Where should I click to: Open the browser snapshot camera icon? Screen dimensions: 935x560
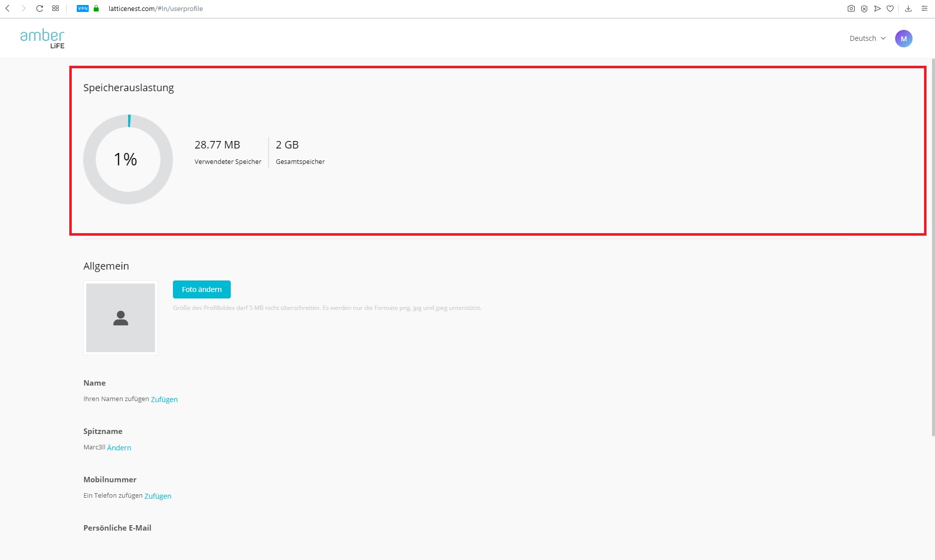[x=851, y=8]
